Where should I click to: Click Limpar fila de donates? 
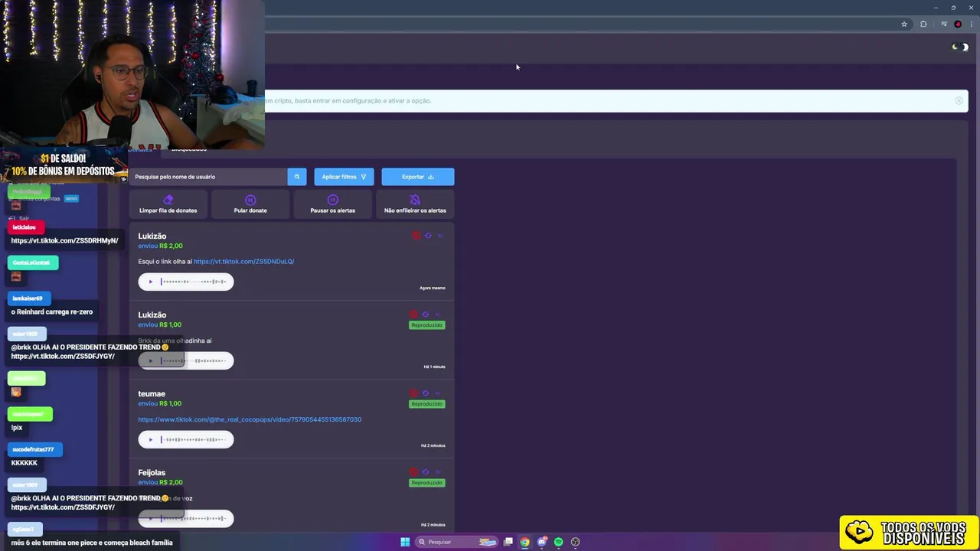point(168,204)
